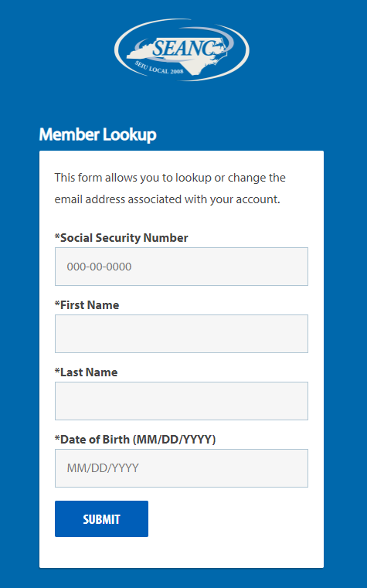Click the SEANC logo at the top

coord(182,49)
